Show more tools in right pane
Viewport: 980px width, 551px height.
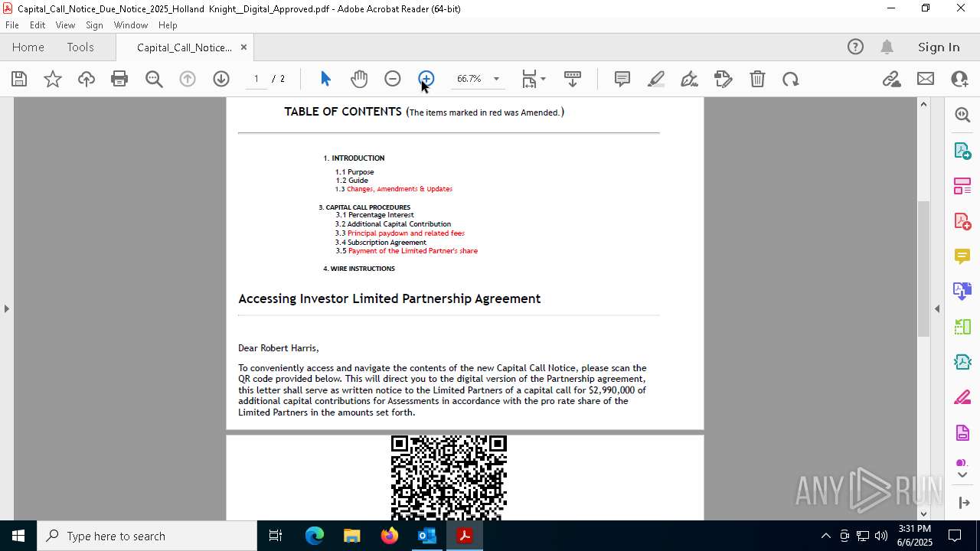[962, 474]
